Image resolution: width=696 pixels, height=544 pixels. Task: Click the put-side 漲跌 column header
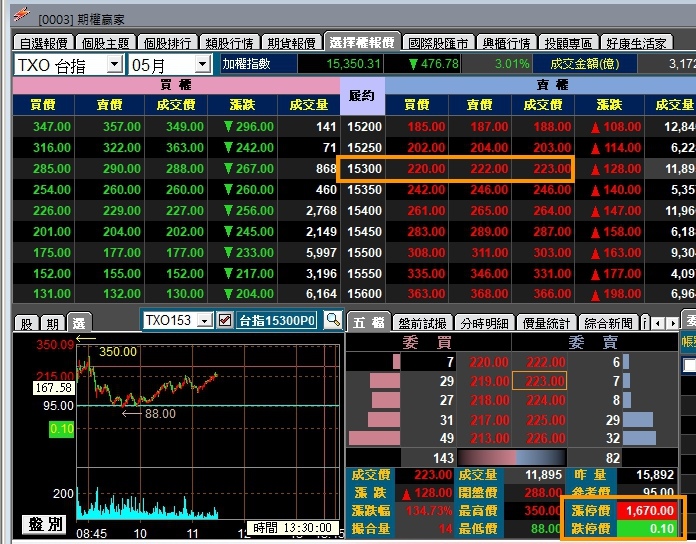[609, 105]
